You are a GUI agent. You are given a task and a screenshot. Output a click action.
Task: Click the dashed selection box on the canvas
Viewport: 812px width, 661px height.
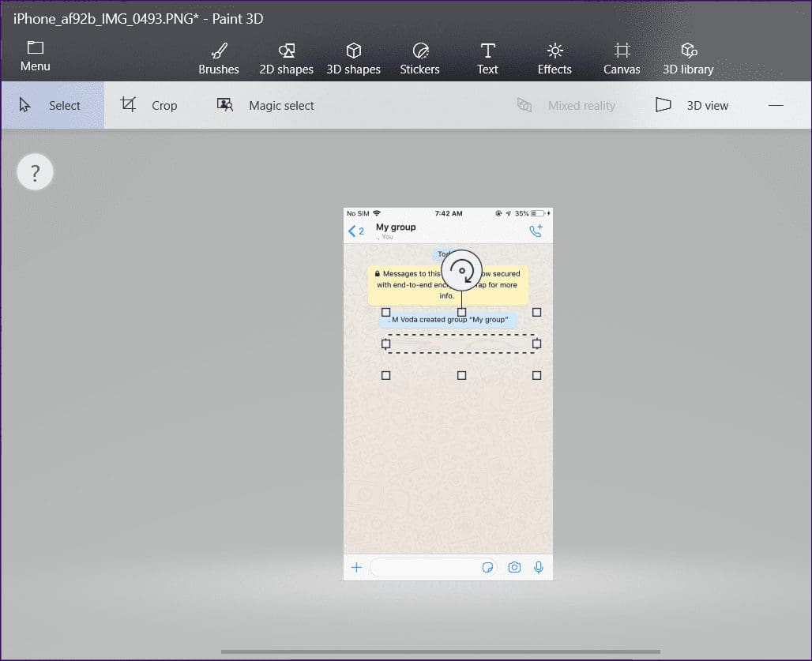[x=461, y=344]
